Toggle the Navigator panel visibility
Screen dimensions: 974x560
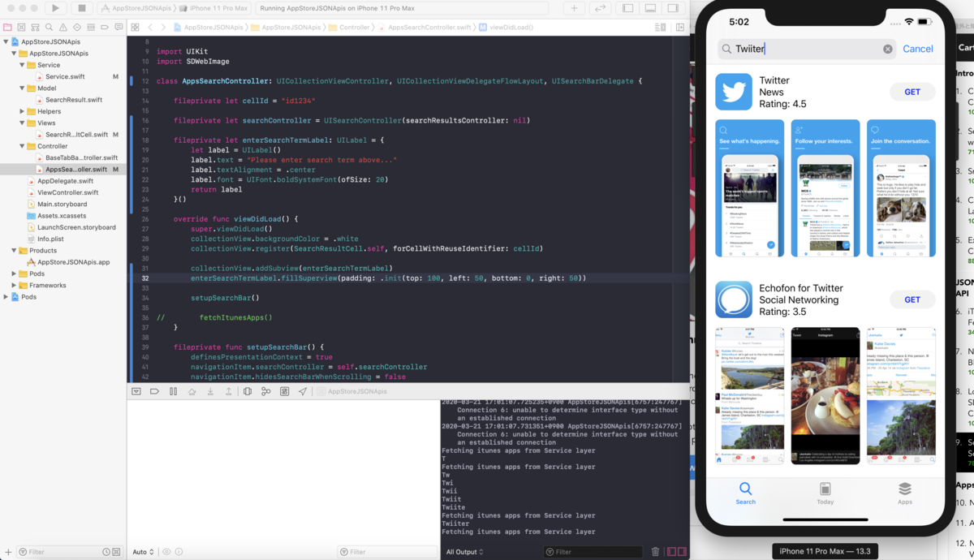tap(628, 8)
